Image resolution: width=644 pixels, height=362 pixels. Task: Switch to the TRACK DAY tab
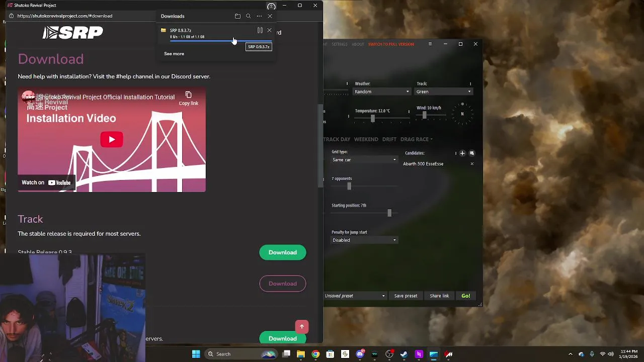click(x=337, y=139)
